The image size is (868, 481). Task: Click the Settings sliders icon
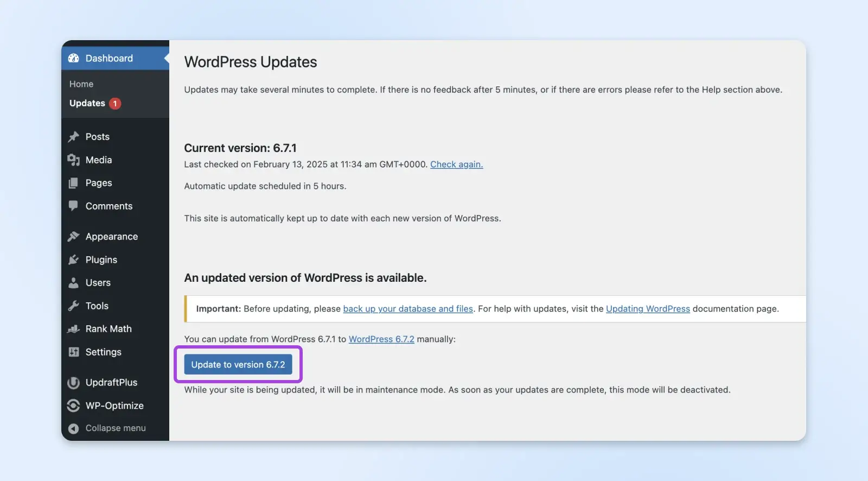(74, 352)
